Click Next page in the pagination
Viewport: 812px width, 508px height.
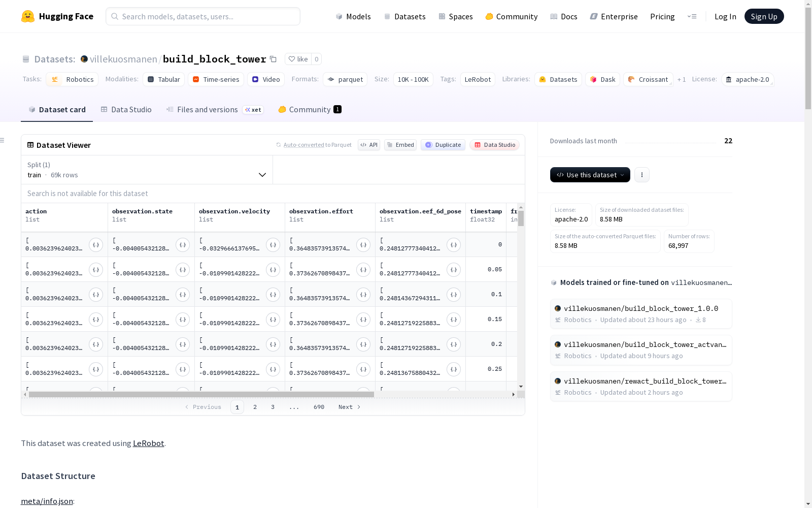point(350,407)
